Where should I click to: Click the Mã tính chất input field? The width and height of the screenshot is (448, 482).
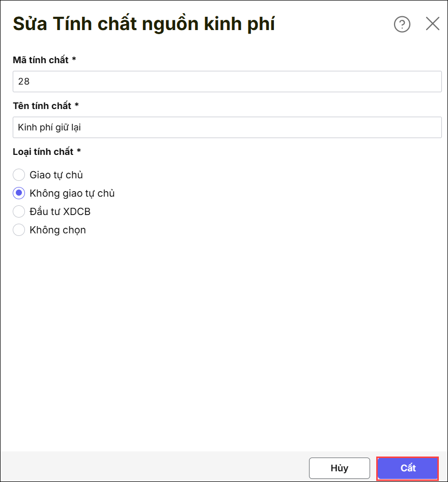pyautogui.click(x=227, y=82)
